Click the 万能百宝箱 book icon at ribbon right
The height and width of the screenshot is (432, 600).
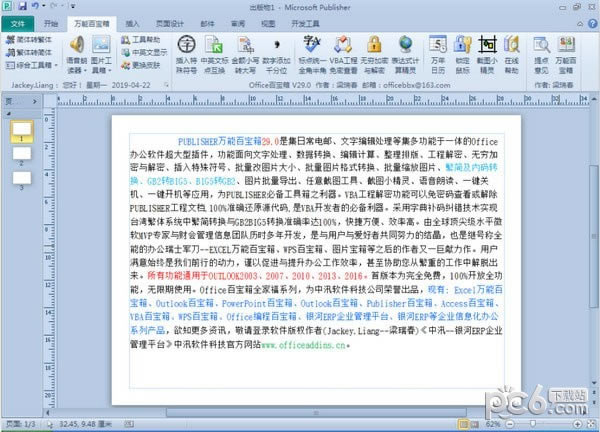click(x=566, y=45)
